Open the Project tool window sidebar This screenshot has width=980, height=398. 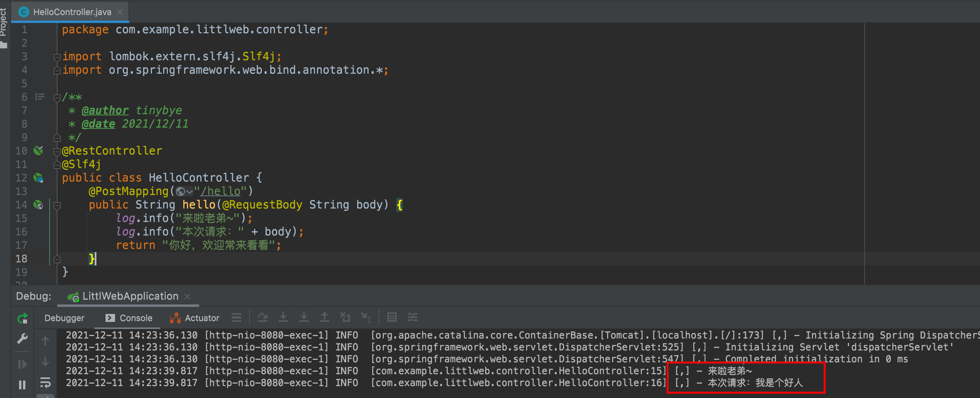pos(4,28)
